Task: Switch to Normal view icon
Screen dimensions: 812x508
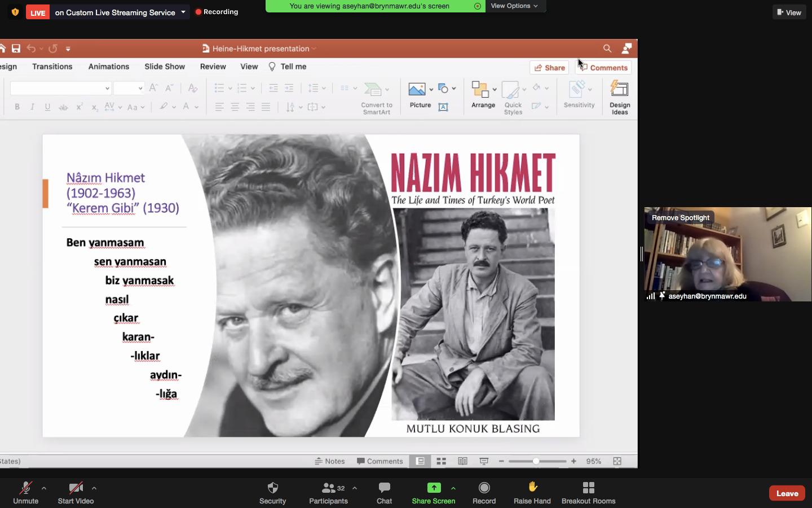Action: 420,461
